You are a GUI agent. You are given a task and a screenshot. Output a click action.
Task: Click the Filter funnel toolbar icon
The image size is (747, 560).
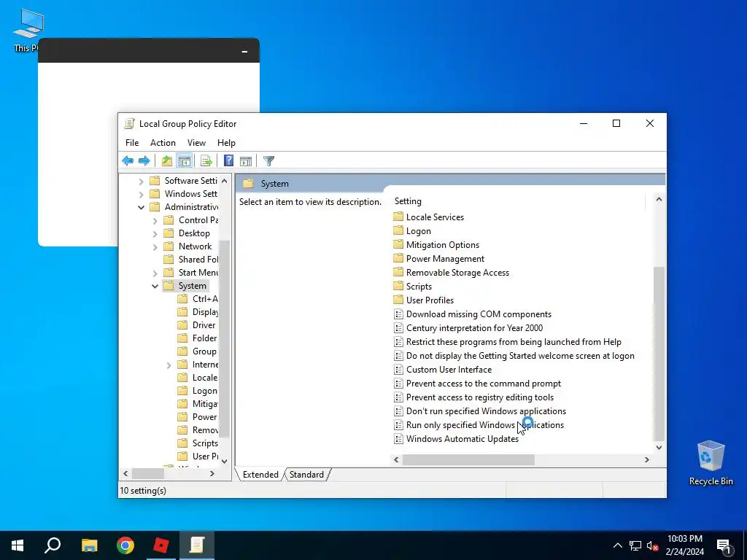268,161
